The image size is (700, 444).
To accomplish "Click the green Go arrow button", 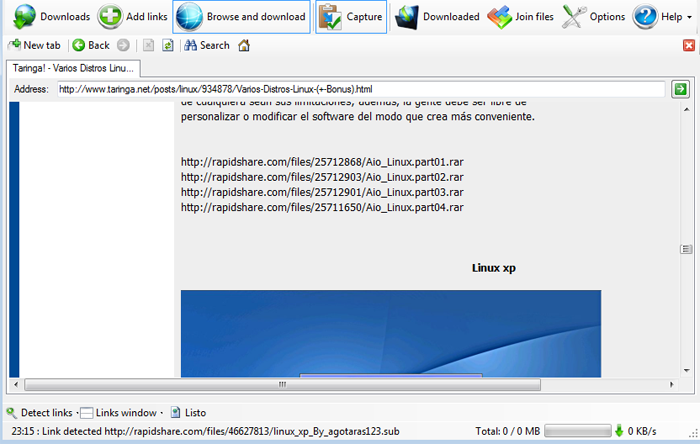I will (x=680, y=89).
